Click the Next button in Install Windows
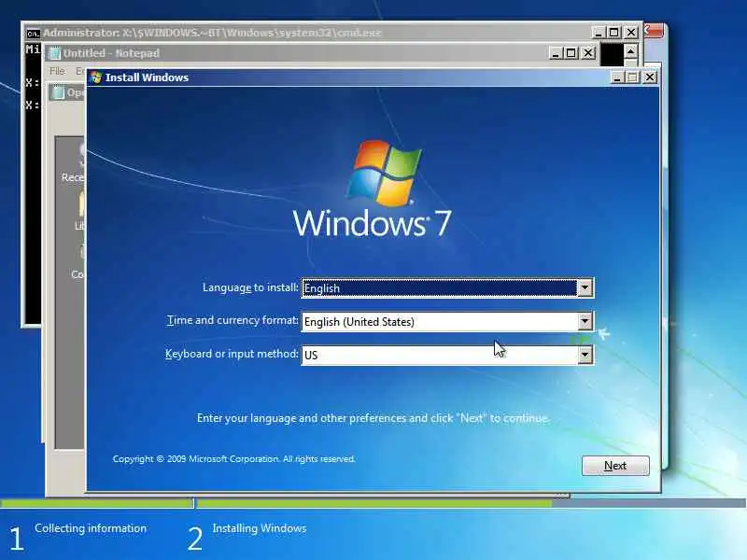 [615, 465]
